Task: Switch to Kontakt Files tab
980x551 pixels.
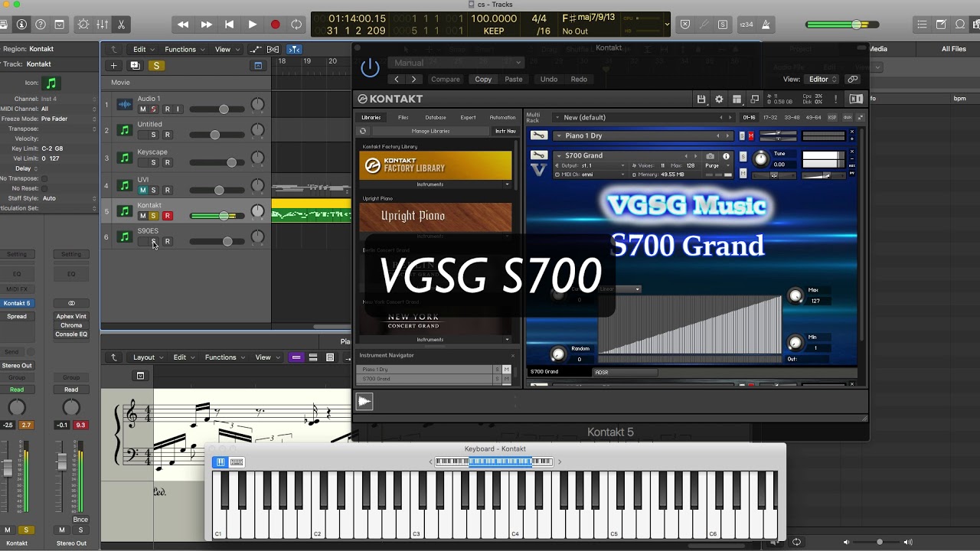Action: click(x=403, y=117)
